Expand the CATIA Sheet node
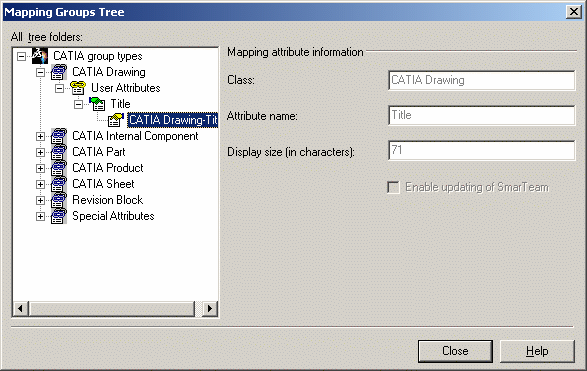The height and width of the screenshot is (371, 587). tap(40, 185)
